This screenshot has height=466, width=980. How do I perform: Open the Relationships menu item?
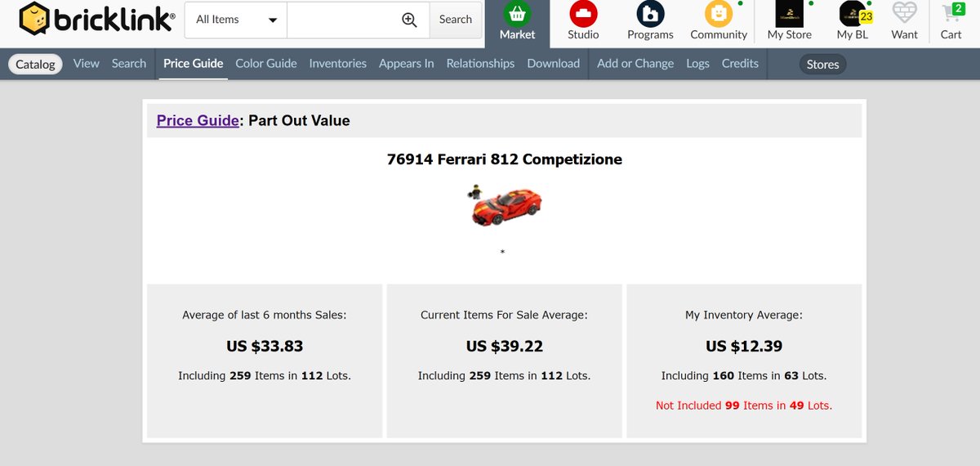(x=480, y=64)
